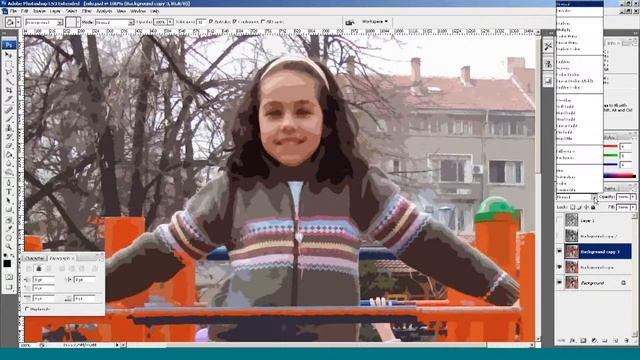Screen dimensions: 640x360
Task: Open the status bar info arrow
Action: click(117, 345)
